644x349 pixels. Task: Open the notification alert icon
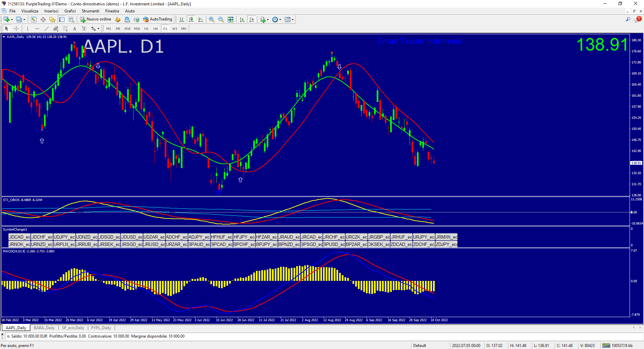coord(637,19)
